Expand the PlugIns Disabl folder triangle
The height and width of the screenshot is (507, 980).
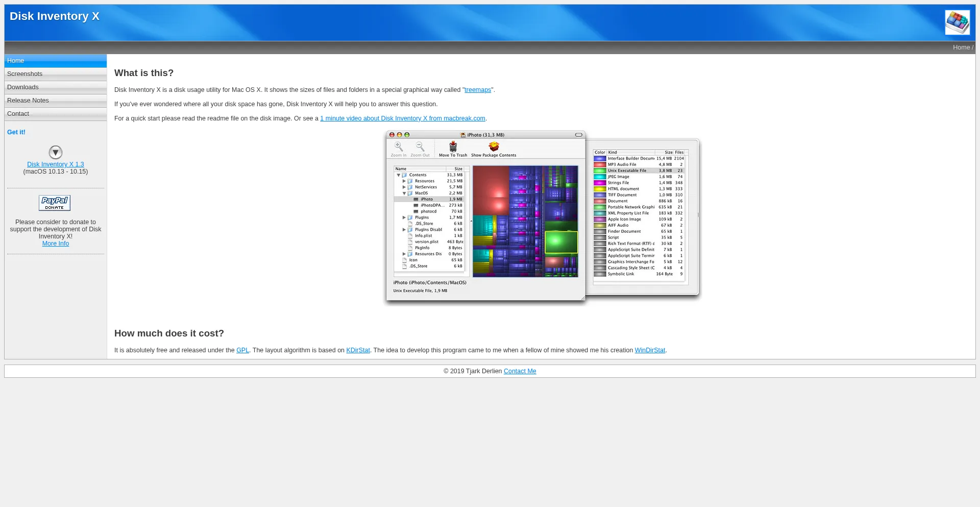click(404, 229)
